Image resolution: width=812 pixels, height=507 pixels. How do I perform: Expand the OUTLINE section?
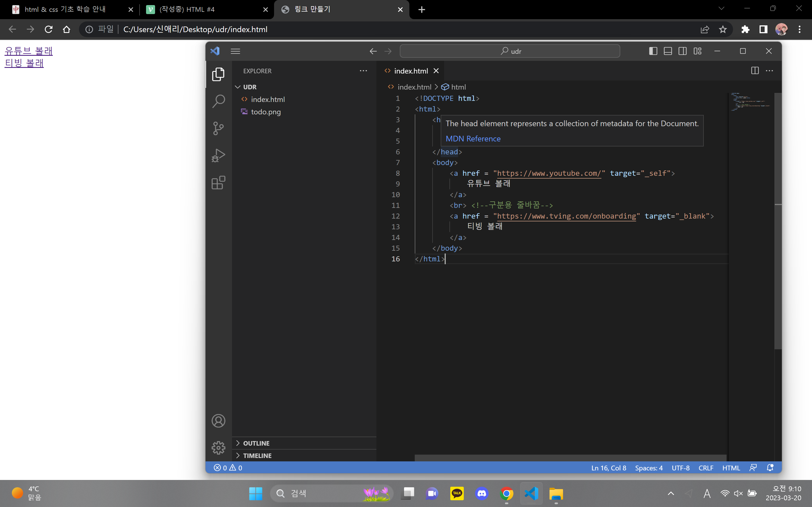(256, 443)
